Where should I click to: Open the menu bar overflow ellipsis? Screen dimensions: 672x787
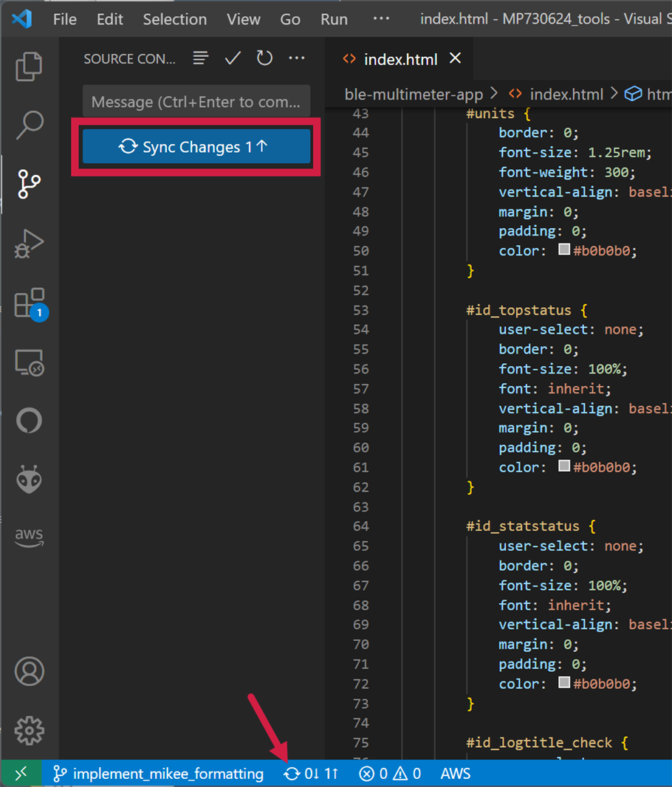tap(382, 18)
